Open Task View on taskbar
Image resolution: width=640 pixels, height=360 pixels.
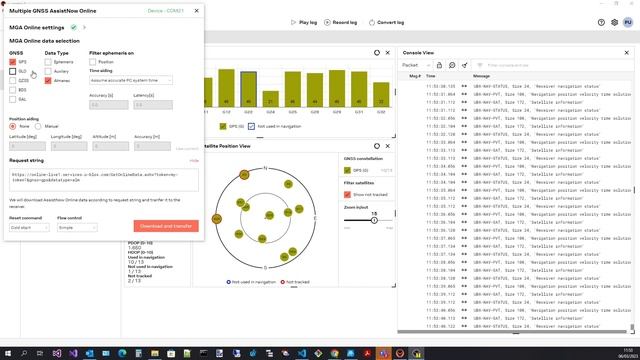click(x=40, y=353)
